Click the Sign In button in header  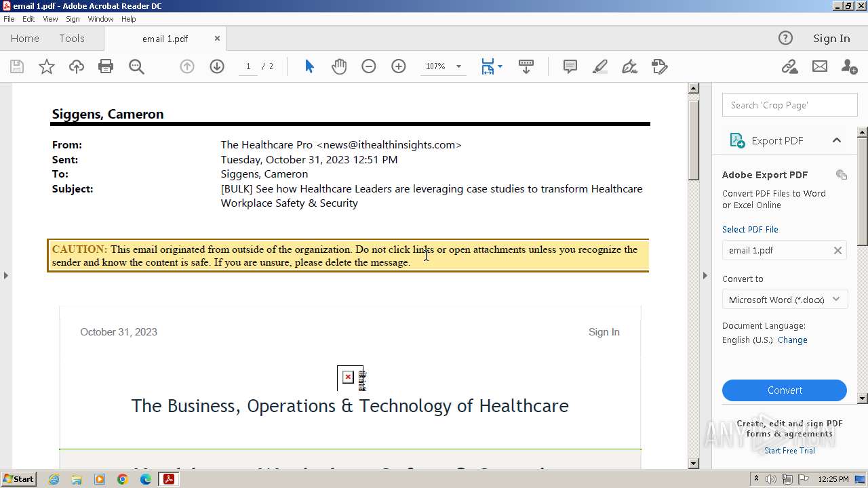(831, 38)
